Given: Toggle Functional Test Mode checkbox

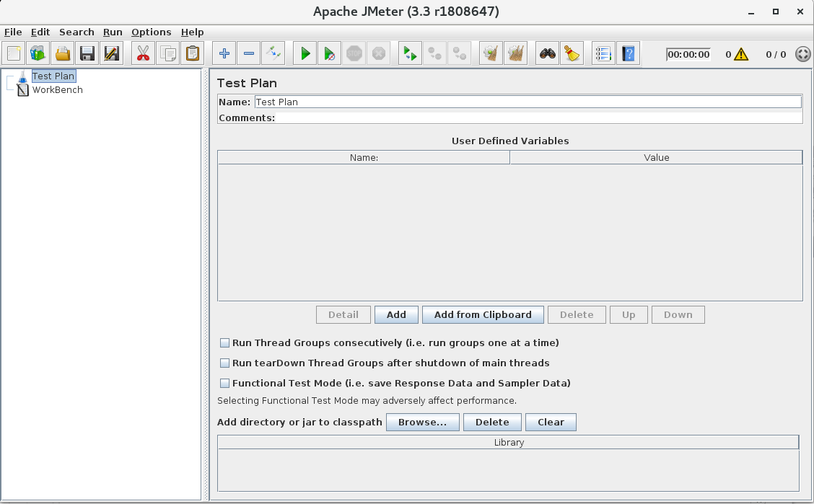Looking at the screenshot, I should pyautogui.click(x=224, y=383).
